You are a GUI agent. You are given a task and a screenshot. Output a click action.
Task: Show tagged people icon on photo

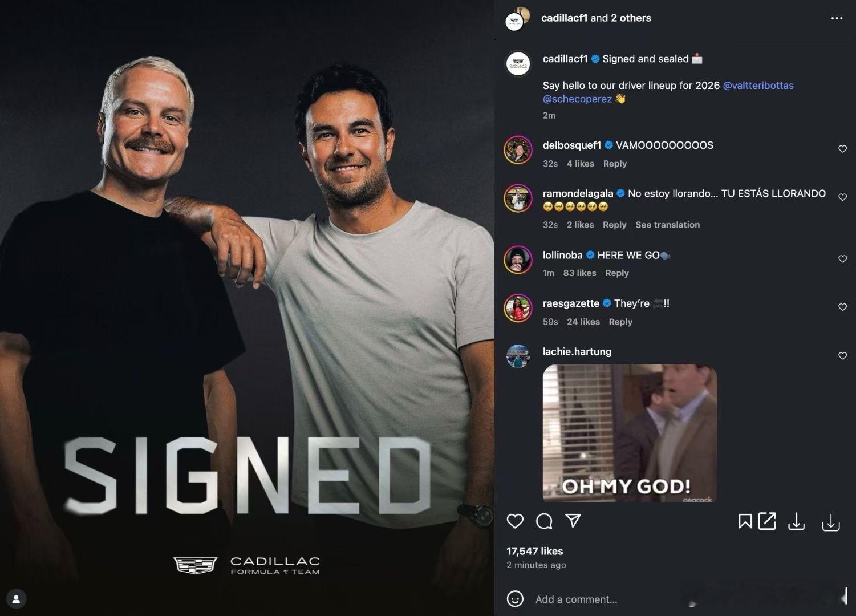coord(16,599)
